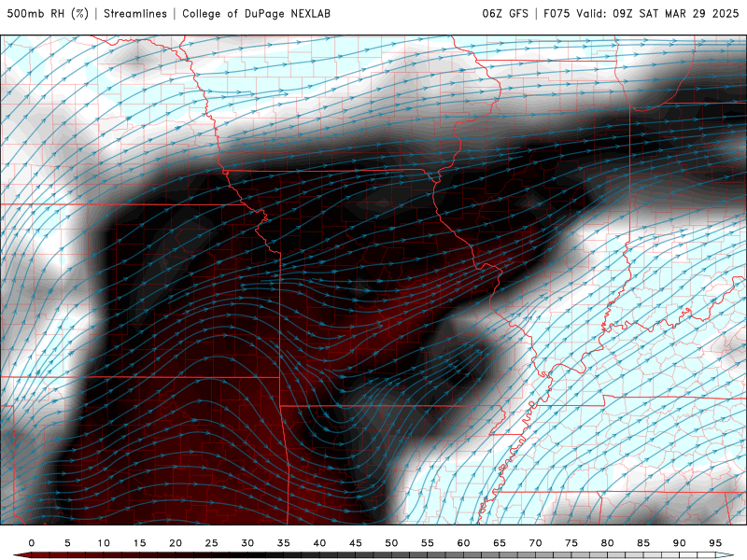Click "College of DuPage NEXLAB" text
This screenshot has width=747, height=560.
[256, 14]
